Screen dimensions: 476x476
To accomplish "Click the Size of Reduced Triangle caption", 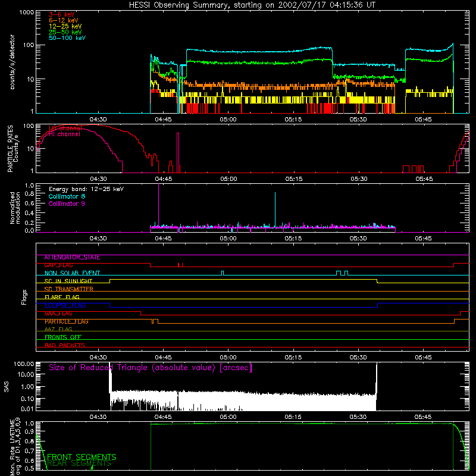I will point(151,368).
